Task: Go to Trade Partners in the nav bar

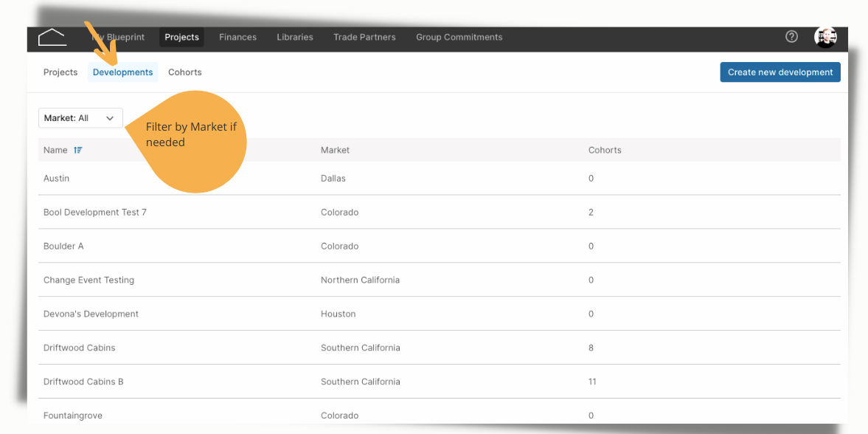Action: click(x=364, y=37)
